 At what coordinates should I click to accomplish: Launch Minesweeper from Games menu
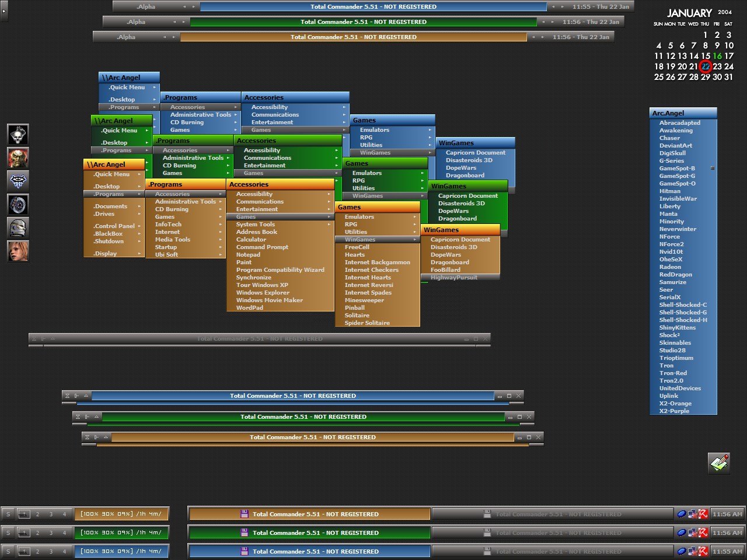(378, 300)
